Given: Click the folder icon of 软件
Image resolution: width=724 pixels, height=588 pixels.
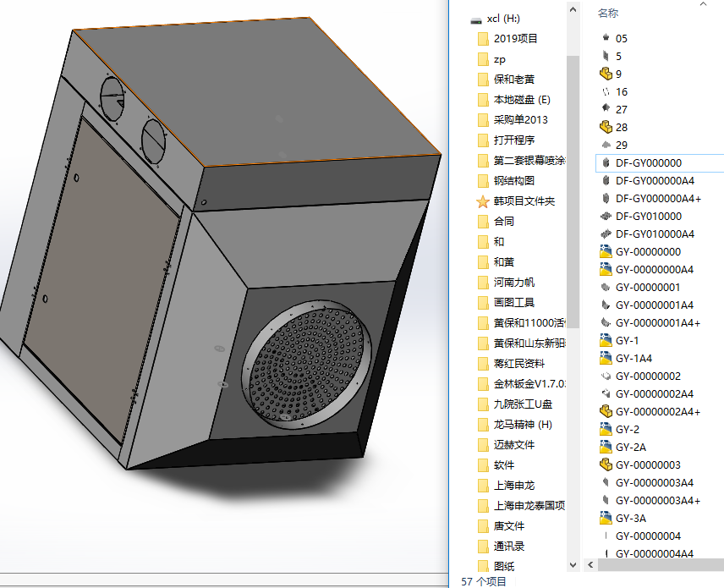Looking at the screenshot, I should [x=483, y=465].
